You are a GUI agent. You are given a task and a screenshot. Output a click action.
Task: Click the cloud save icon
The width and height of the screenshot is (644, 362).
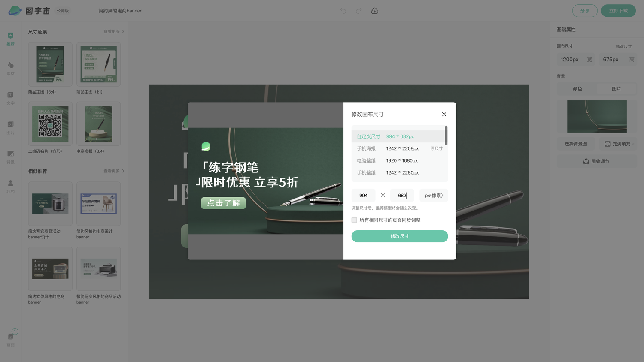374,11
